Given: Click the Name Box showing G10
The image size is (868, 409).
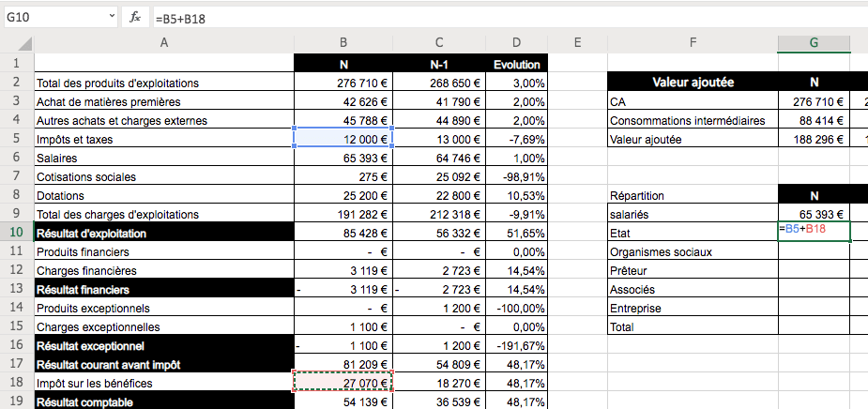Looking at the screenshot, I should tap(52, 17).
